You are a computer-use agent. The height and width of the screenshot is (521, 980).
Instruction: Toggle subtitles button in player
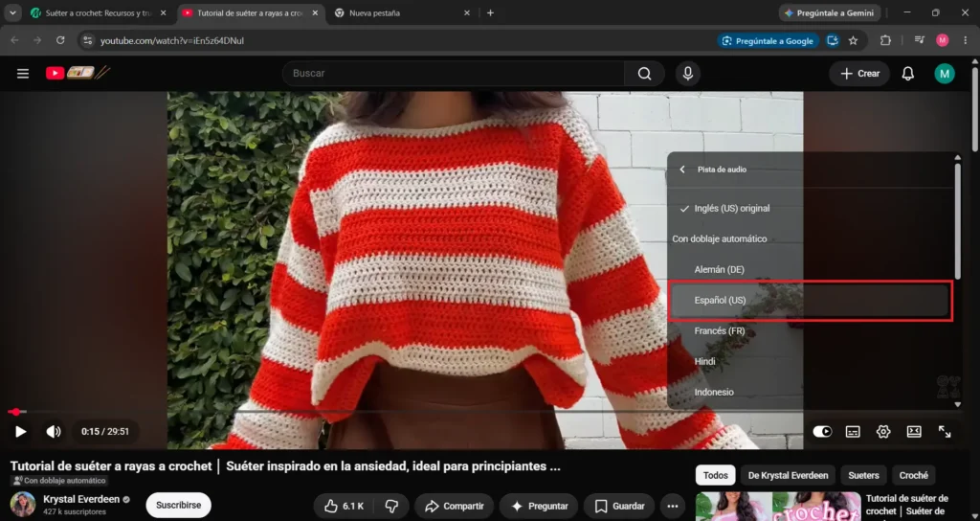pos(853,432)
